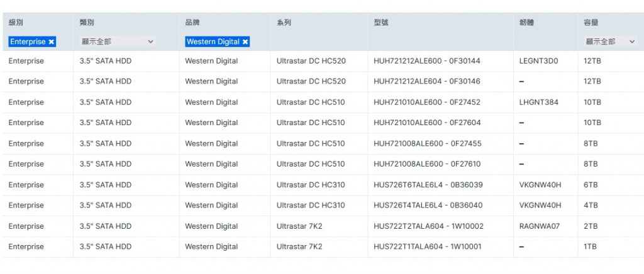The height and width of the screenshot is (274, 644).
Task: Select model HUS726T6TALE6L4 - 0B36039
Action: (x=428, y=185)
